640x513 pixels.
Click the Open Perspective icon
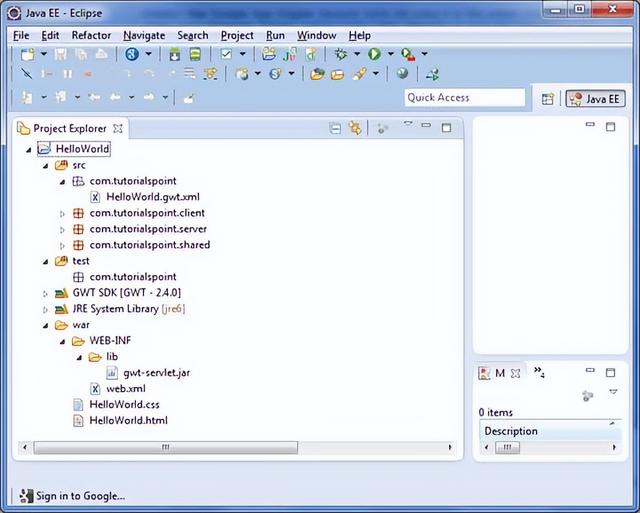click(547, 98)
